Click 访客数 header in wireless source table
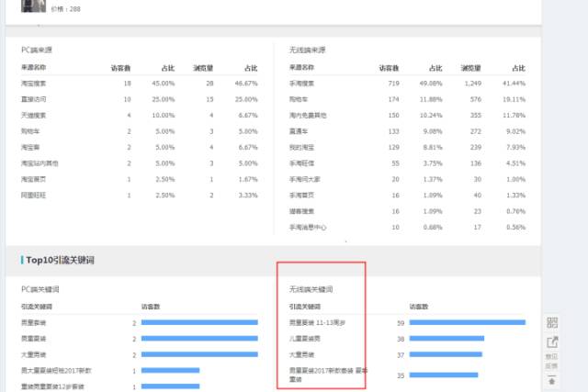The image size is (588, 392). 389,68
